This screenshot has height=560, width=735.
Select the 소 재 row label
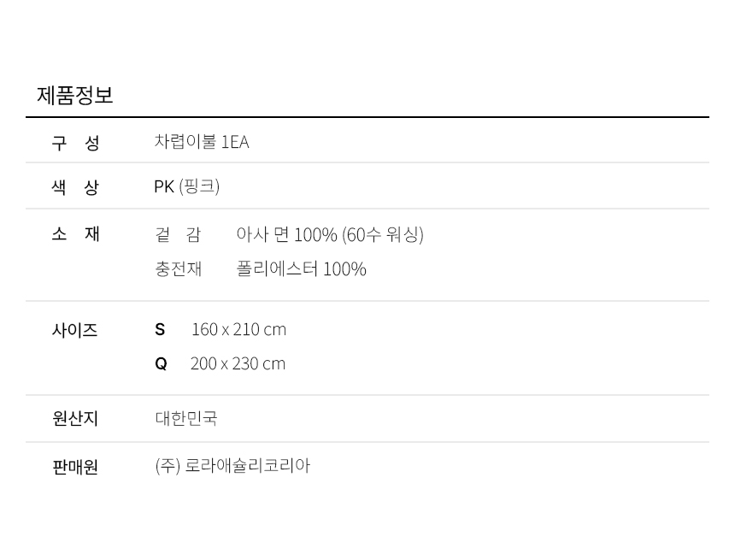(75, 233)
